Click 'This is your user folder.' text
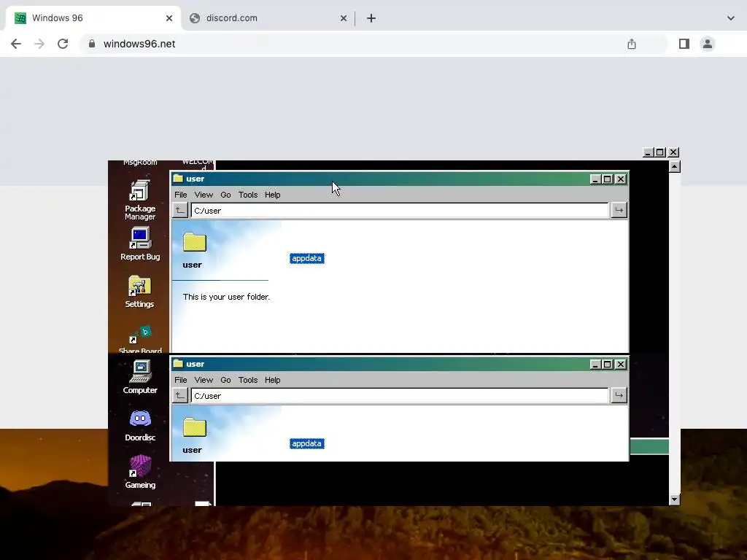 pos(226,297)
